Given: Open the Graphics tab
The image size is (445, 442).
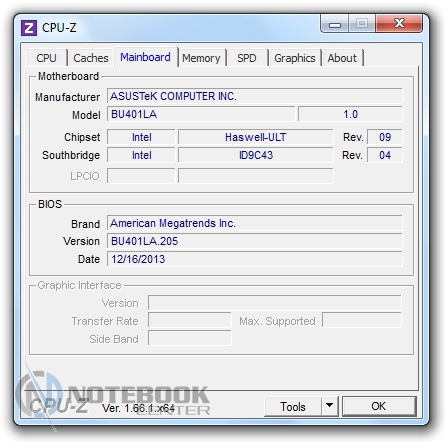Looking at the screenshot, I should [295, 58].
